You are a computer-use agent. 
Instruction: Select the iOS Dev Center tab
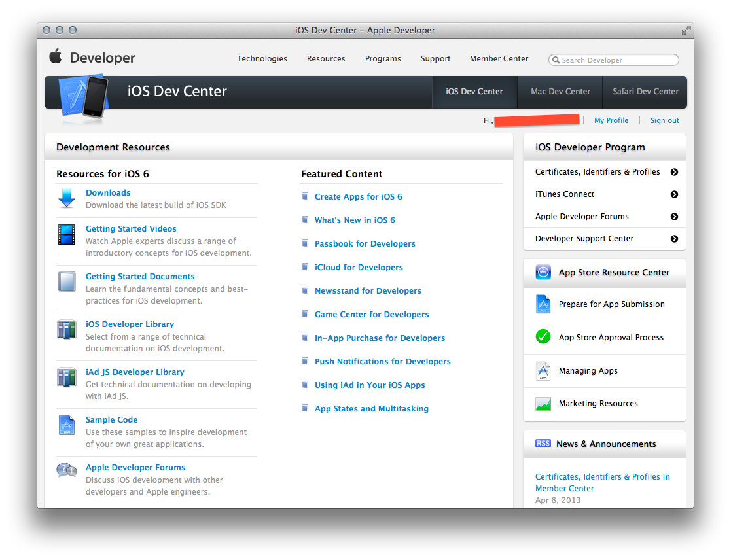(x=474, y=92)
